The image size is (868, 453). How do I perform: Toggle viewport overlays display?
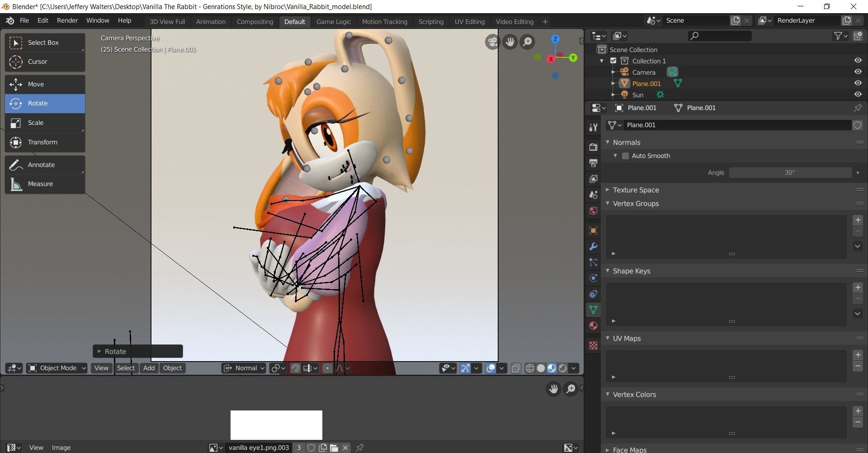[491, 368]
